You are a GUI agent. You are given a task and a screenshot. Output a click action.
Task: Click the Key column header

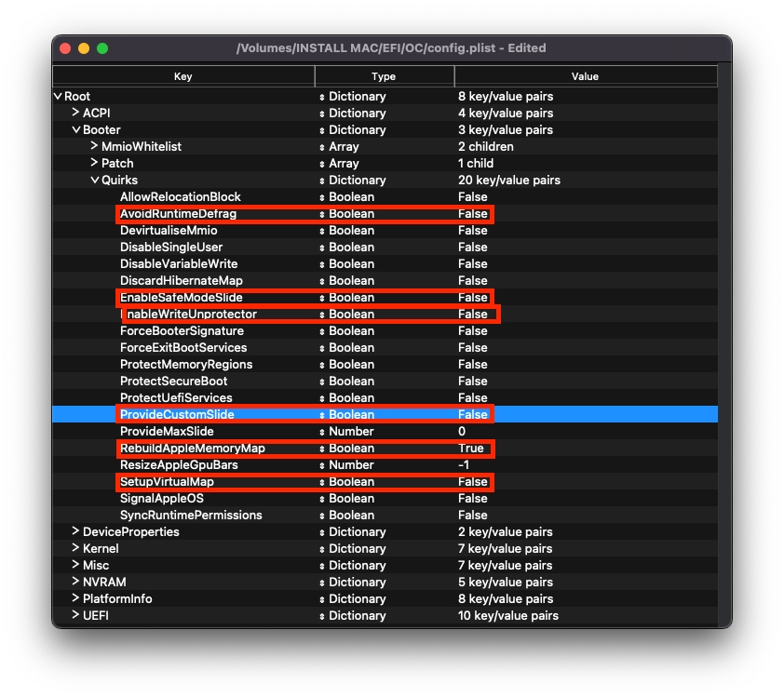[183, 76]
